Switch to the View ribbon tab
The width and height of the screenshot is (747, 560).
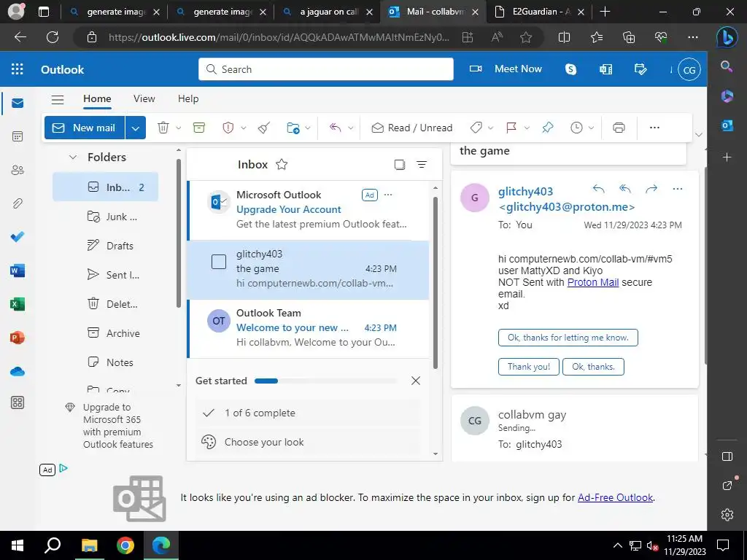point(144,98)
